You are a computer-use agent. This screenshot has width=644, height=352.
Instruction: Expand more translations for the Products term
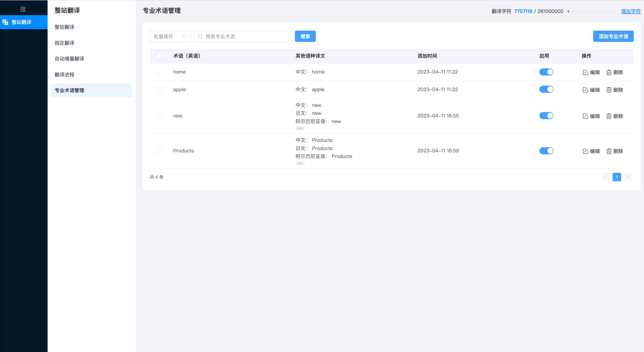300,163
